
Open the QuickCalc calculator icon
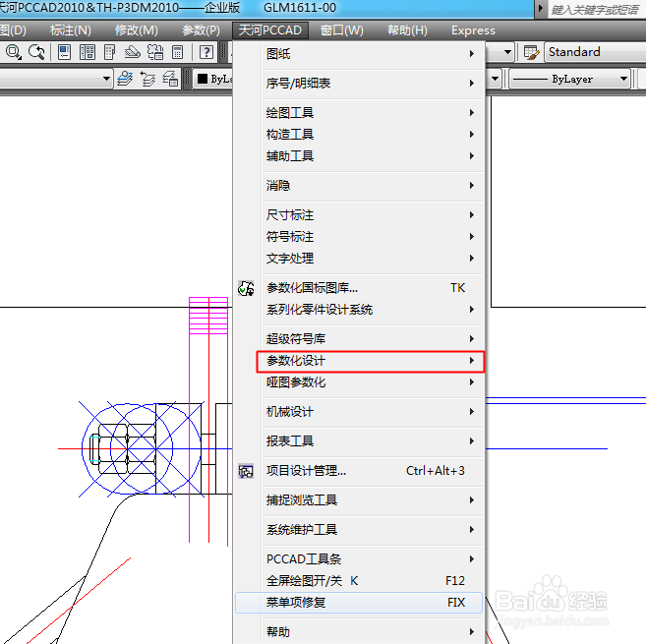pos(178,52)
